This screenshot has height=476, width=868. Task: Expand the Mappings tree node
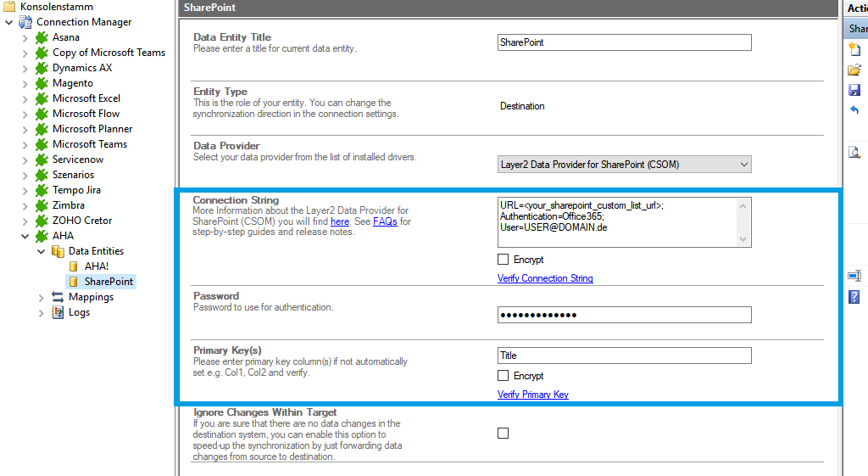[x=42, y=297]
